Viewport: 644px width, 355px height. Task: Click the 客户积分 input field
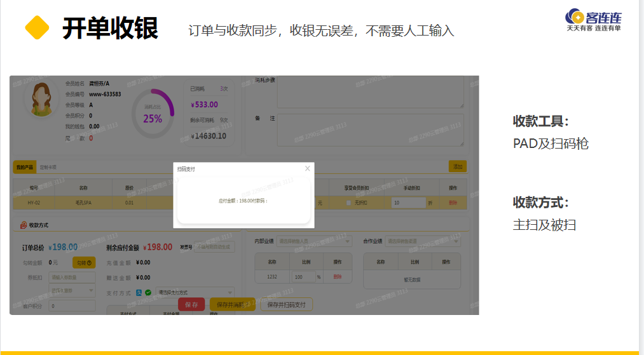coord(72,305)
